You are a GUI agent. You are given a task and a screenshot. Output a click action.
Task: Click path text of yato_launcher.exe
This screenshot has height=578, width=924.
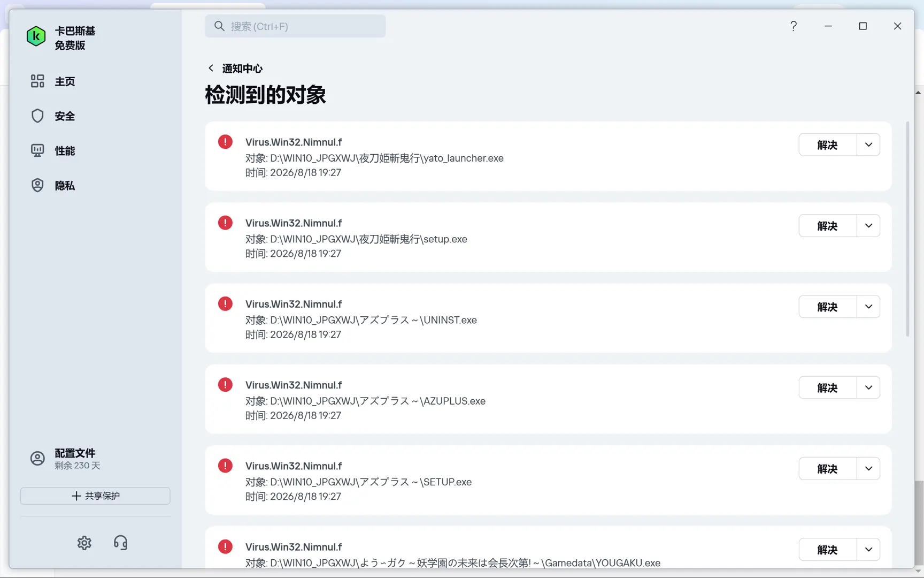[x=374, y=158]
